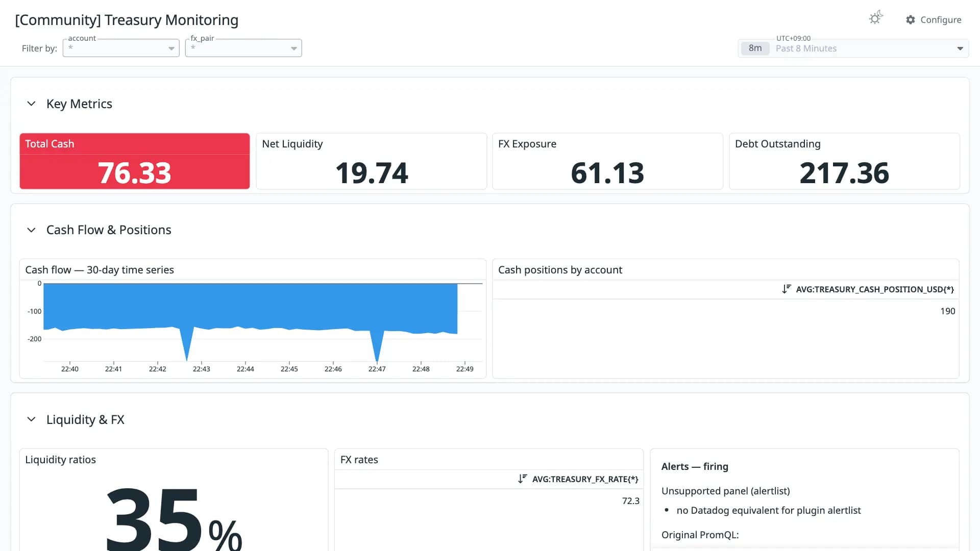Click the Cash Flow & Positions section title
Viewport: 980px width, 551px height.
(x=109, y=230)
